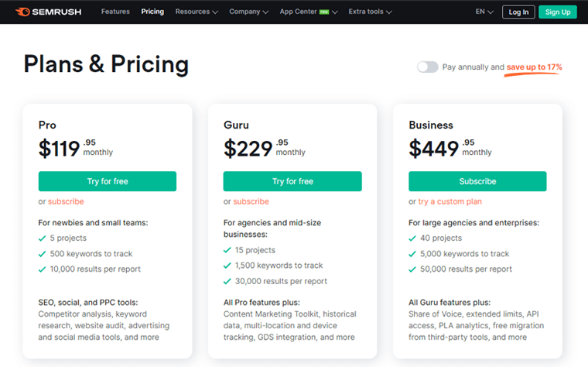Expand the Company dropdown menu

tap(248, 12)
